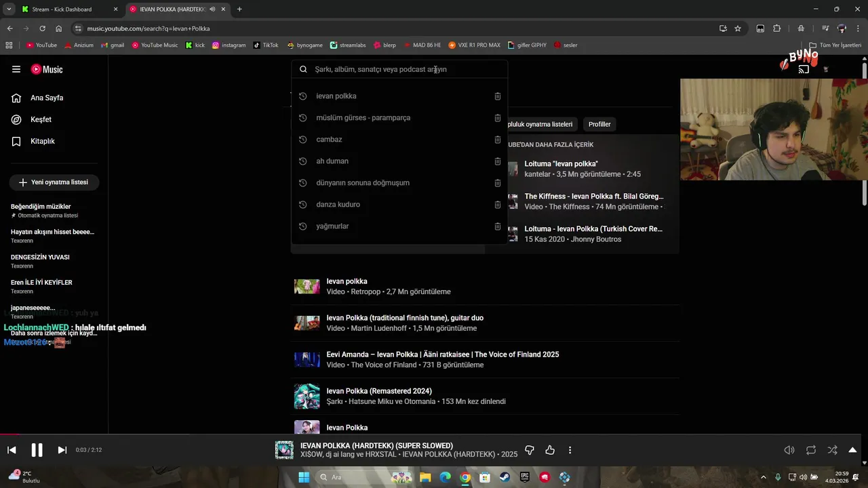This screenshot has width=868, height=488.
Task: Remove 'yağmurlar' from search history
Action: tap(497, 226)
